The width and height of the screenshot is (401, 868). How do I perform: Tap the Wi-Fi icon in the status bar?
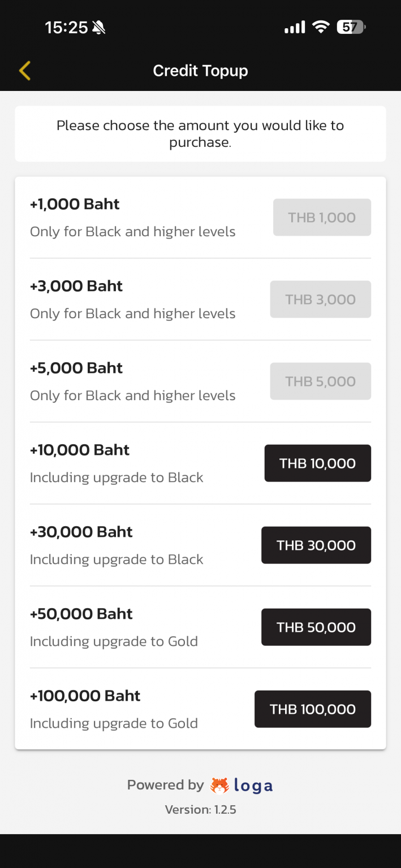320,27
